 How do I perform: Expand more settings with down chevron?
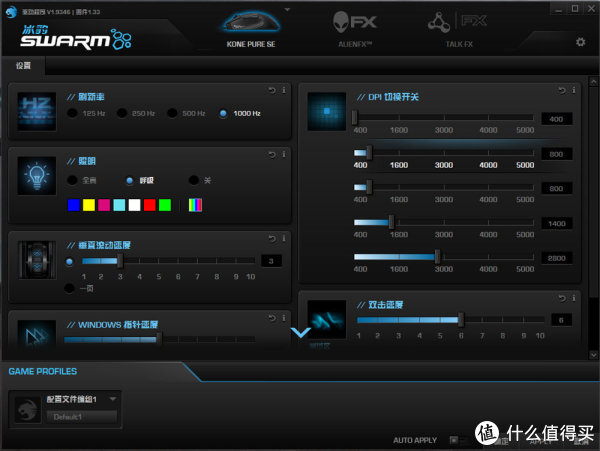coord(301,332)
